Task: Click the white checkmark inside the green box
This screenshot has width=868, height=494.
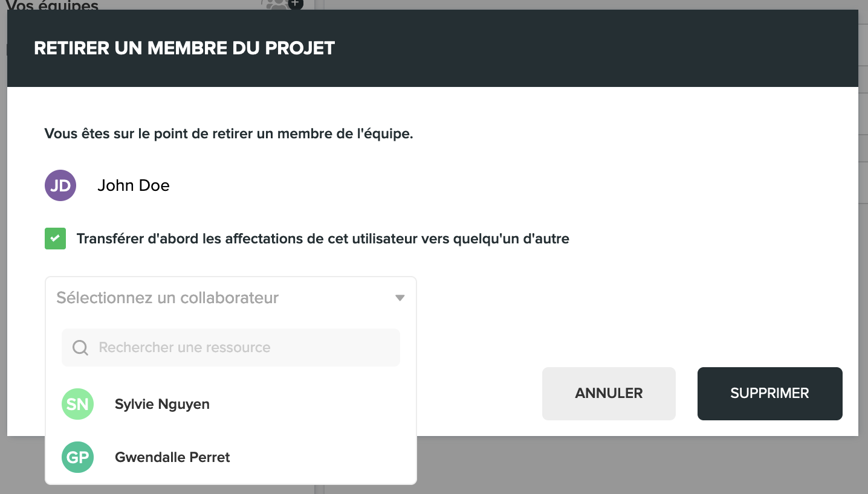Action: tap(55, 239)
